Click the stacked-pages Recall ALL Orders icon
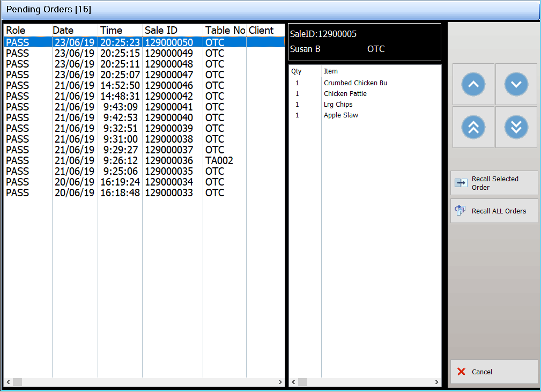The width and height of the screenshot is (541, 392). pyautogui.click(x=460, y=210)
